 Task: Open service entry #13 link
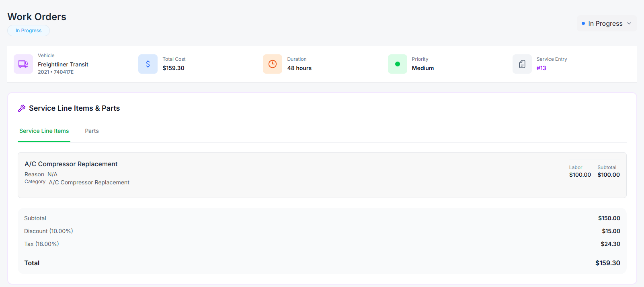coord(541,68)
